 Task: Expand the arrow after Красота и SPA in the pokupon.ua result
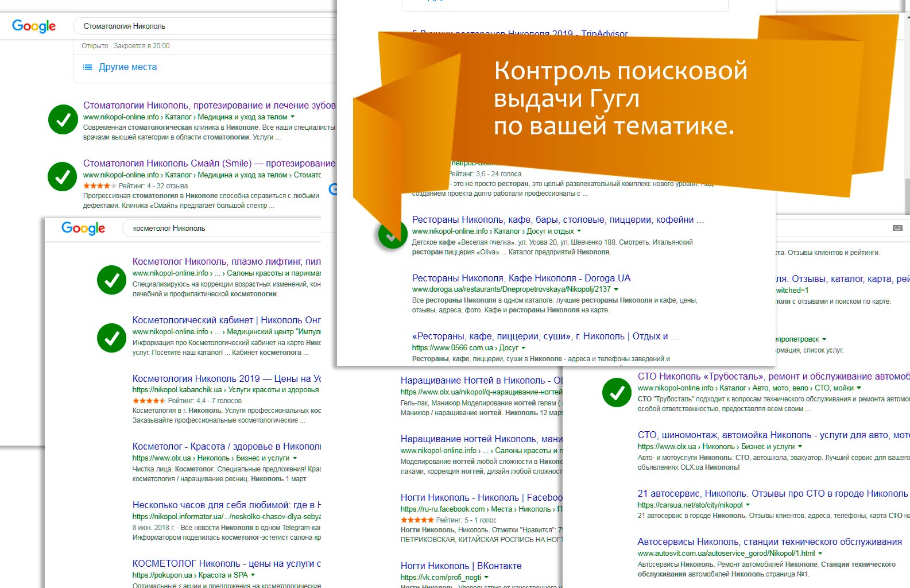pos(253,575)
